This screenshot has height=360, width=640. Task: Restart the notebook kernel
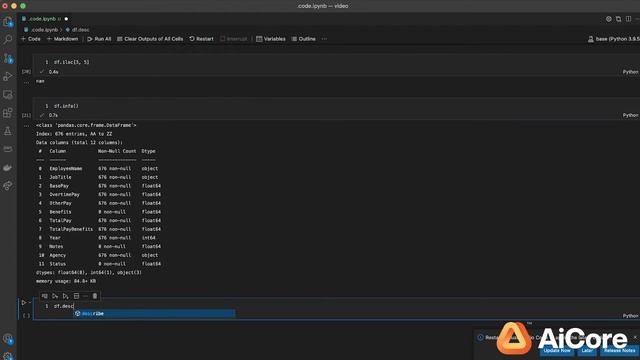[202, 39]
